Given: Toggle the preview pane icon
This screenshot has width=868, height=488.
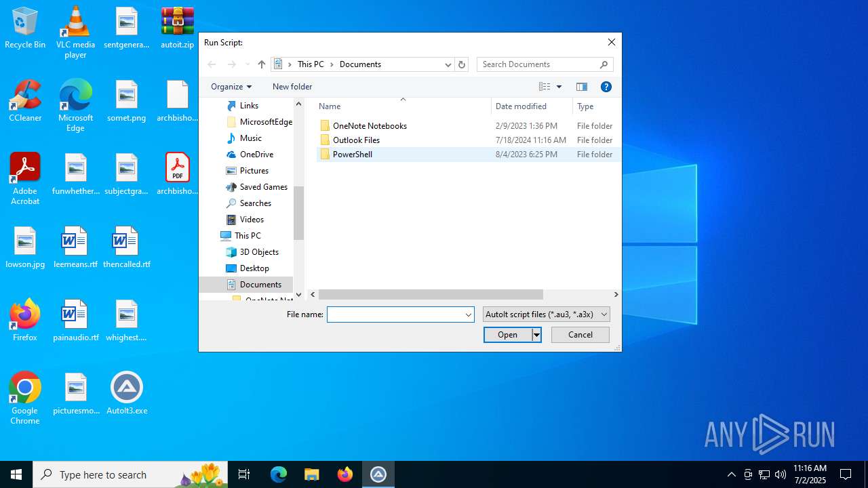Looking at the screenshot, I should (x=581, y=87).
